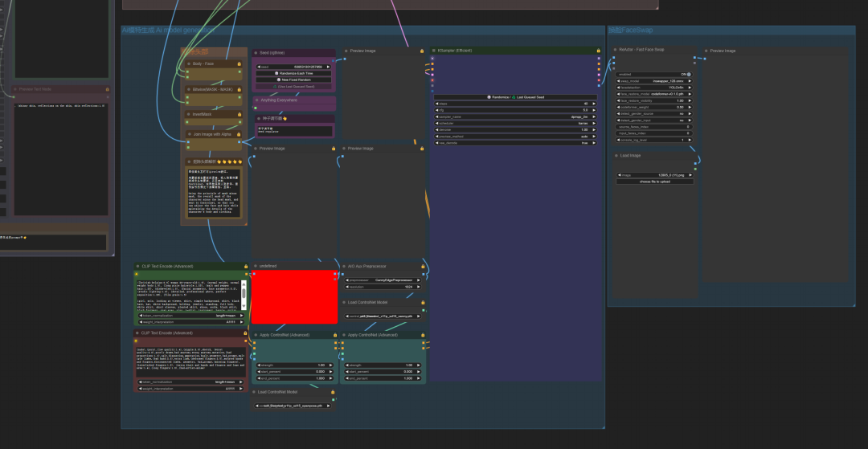The image size is (868, 449).
Task: Collapse ReActor - Fast Face Swap via title dot
Action: point(615,50)
